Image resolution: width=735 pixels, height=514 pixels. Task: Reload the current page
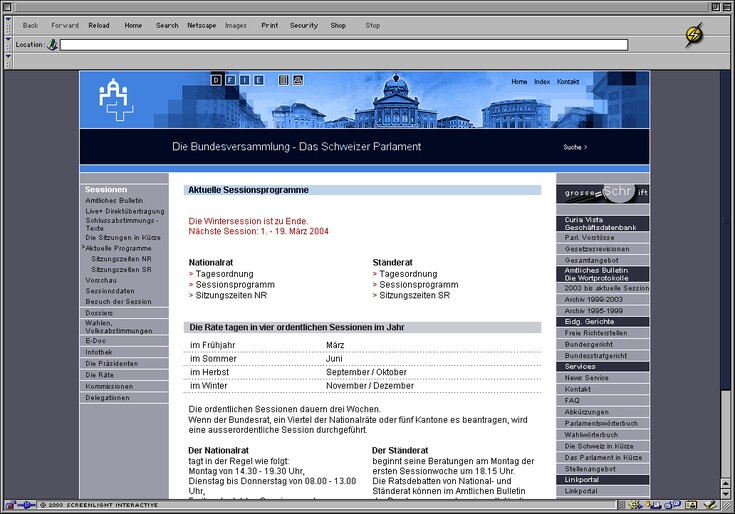click(99, 25)
